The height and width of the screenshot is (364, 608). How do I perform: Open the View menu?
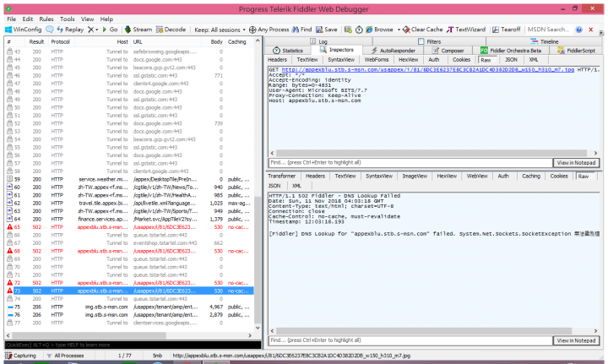(x=87, y=19)
